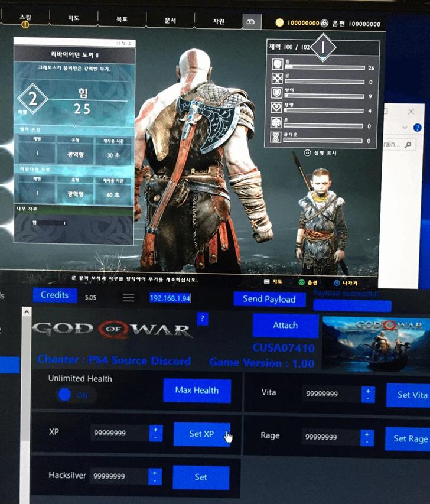
Task: Click the 30 초 cooldown cell
Action: pyautogui.click(x=113, y=155)
